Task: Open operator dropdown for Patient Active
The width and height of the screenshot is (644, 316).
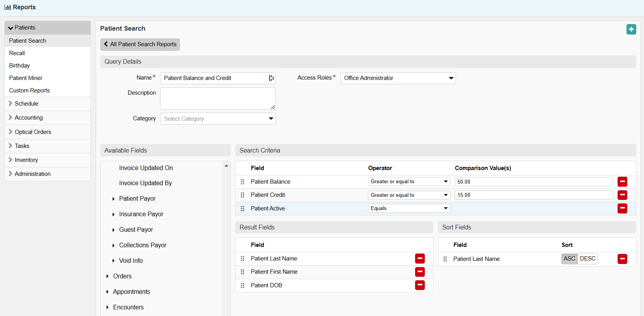Action: tap(409, 208)
